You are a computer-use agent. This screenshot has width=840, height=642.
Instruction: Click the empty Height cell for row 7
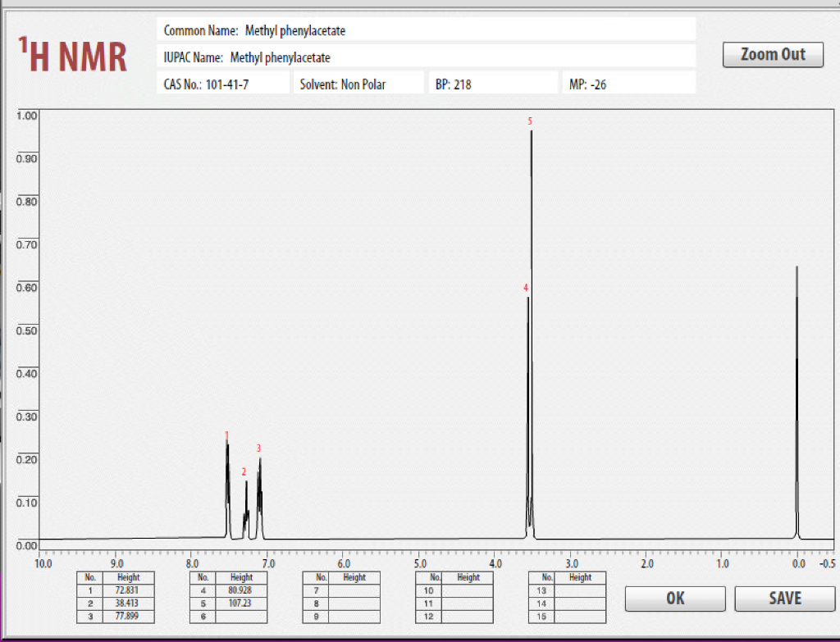[354, 590]
